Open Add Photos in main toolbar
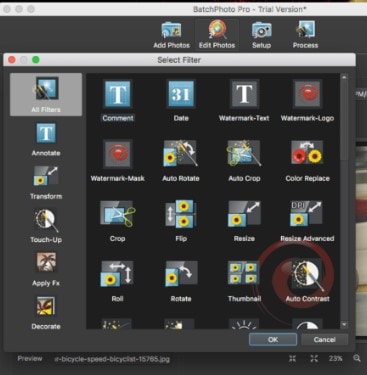 coord(171,35)
